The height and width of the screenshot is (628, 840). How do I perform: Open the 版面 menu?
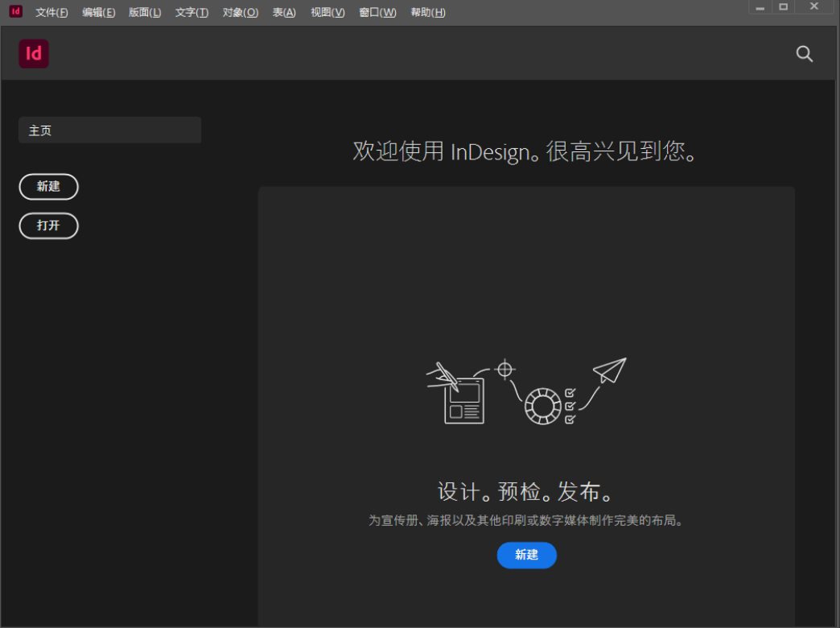tap(145, 12)
